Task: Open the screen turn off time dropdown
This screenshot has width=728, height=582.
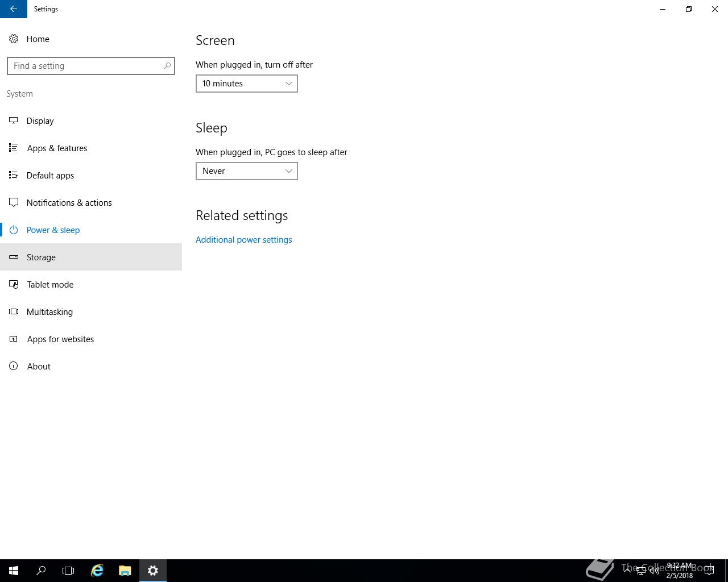Action: (x=247, y=84)
